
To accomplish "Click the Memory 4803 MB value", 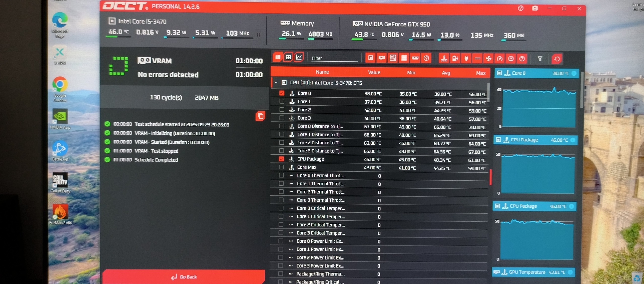I will point(320,34).
